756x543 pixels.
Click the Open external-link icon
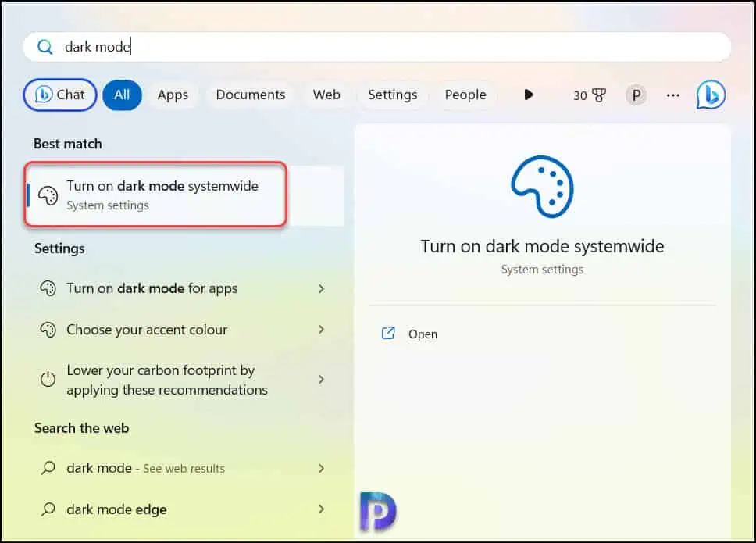[389, 334]
